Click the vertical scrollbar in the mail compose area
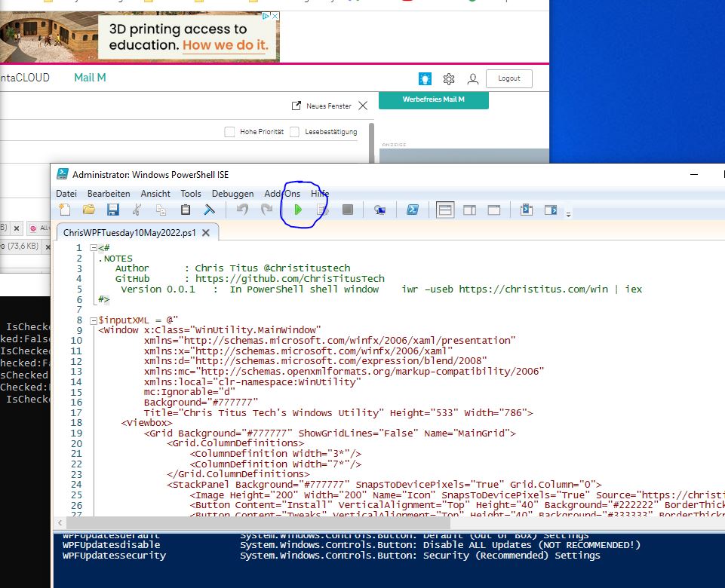The width and height of the screenshot is (725, 588). point(371,143)
